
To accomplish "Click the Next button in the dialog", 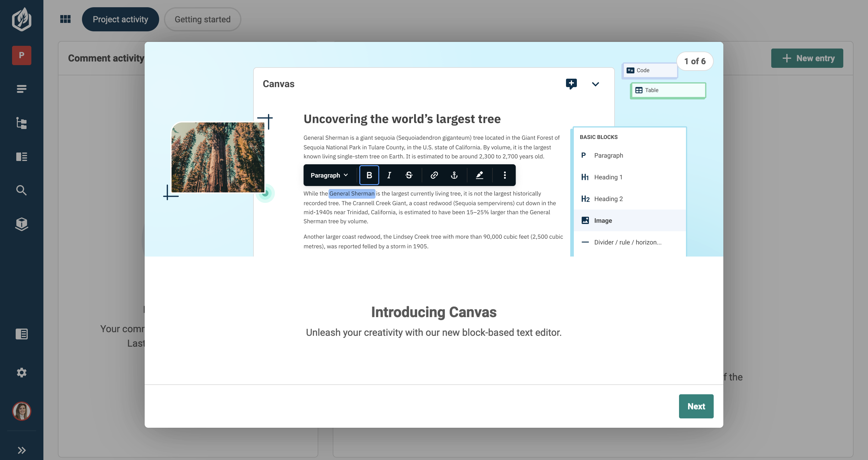I will tap(696, 406).
